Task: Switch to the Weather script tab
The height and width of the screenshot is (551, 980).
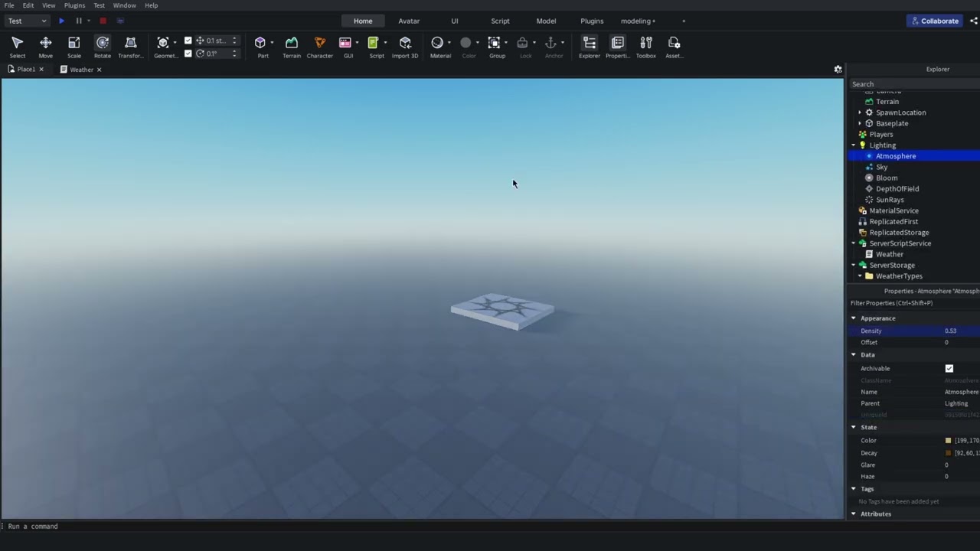Action: (81, 70)
